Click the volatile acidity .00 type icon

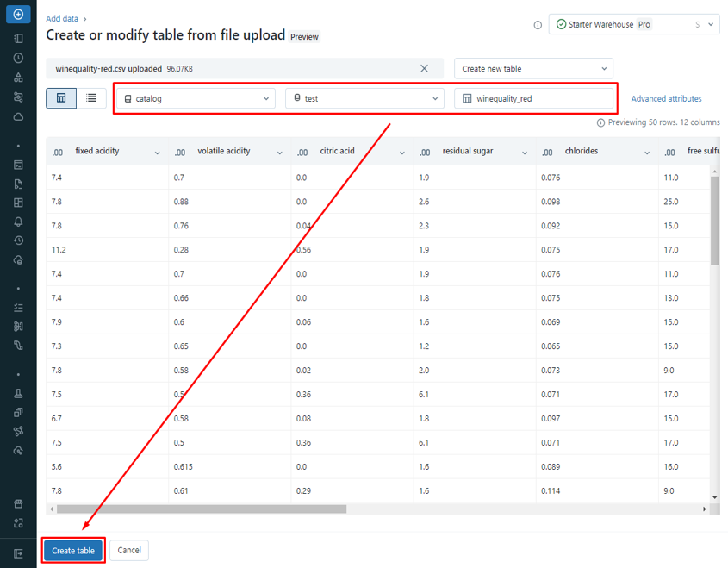point(180,153)
